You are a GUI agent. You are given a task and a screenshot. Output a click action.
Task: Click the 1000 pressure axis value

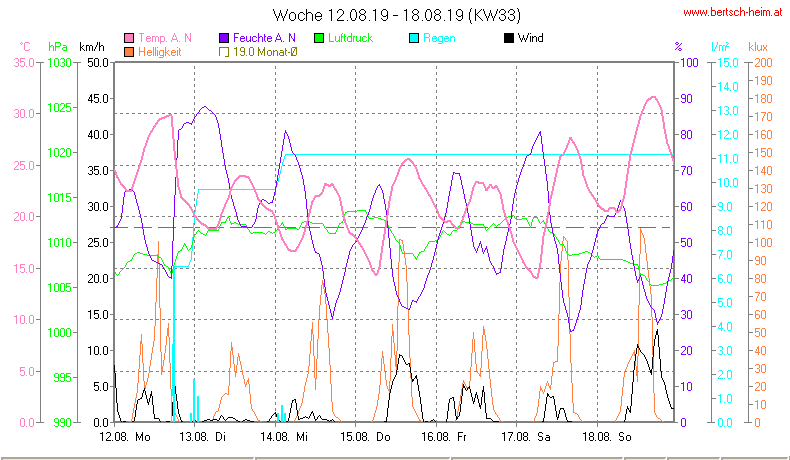pyautogui.click(x=59, y=333)
